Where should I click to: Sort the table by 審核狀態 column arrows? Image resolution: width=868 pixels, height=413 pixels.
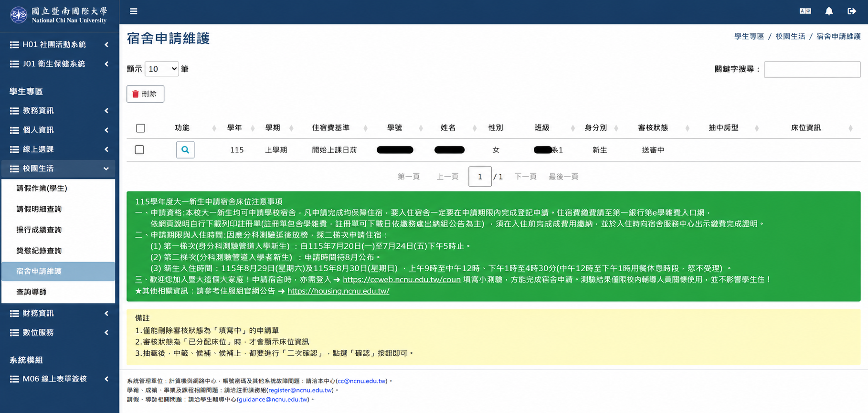pyautogui.click(x=688, y=128)
